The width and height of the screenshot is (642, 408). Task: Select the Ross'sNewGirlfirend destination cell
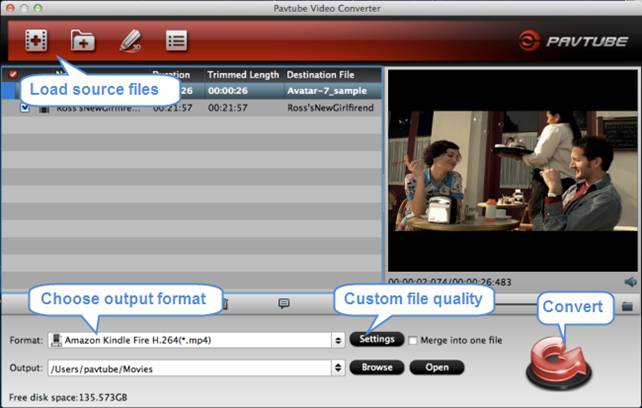click(330, 108)
